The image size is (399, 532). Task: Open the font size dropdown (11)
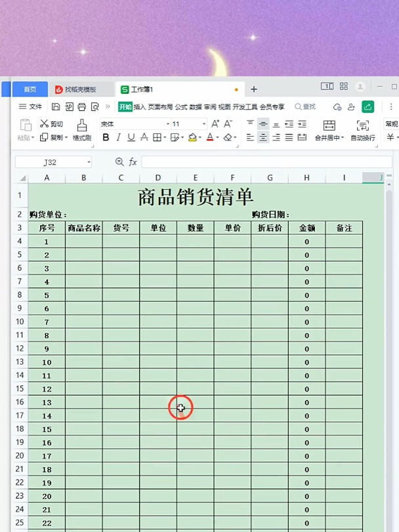pyautogui.click(x=204, y=124)
